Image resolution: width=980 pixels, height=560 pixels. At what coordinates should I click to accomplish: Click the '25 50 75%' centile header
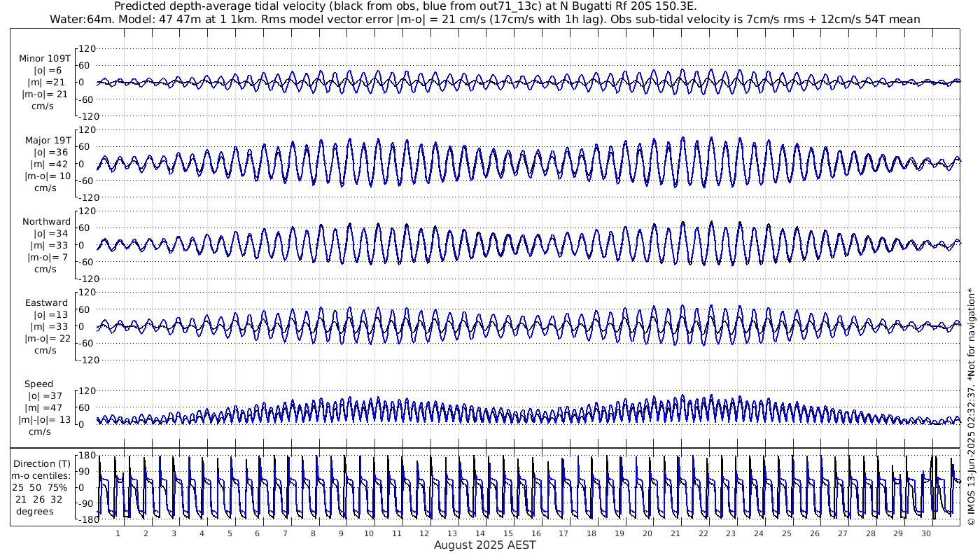tap(40, 487)
